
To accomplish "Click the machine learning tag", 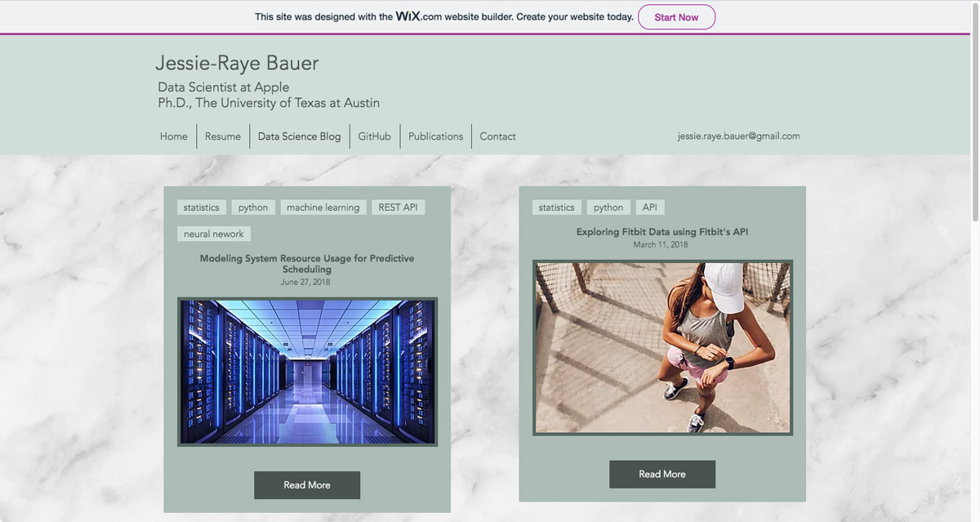I will point(323,207).
